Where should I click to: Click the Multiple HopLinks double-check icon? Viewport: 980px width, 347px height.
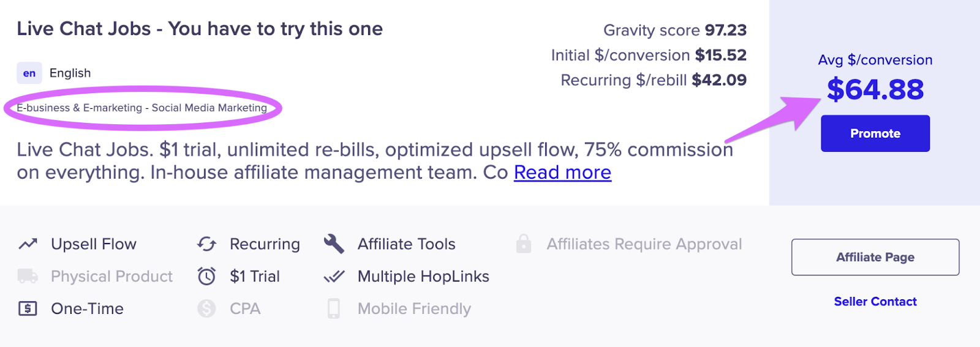point(334,277)
